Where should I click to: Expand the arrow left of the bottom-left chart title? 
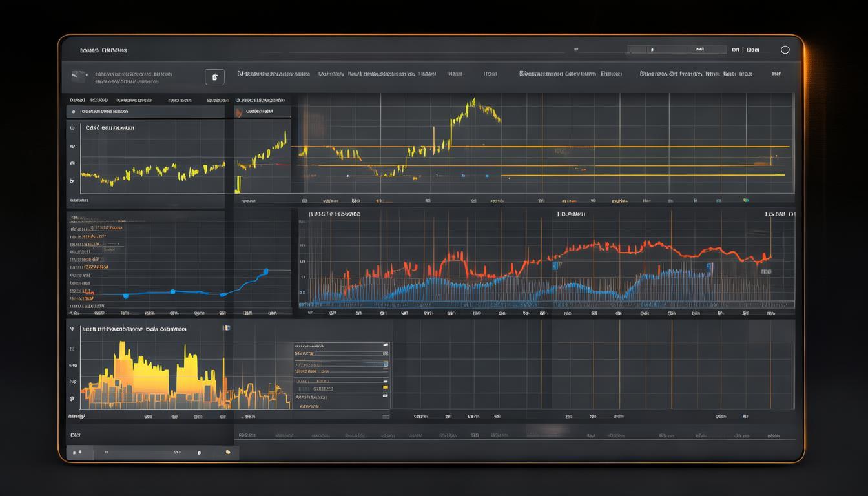(72, 329)
